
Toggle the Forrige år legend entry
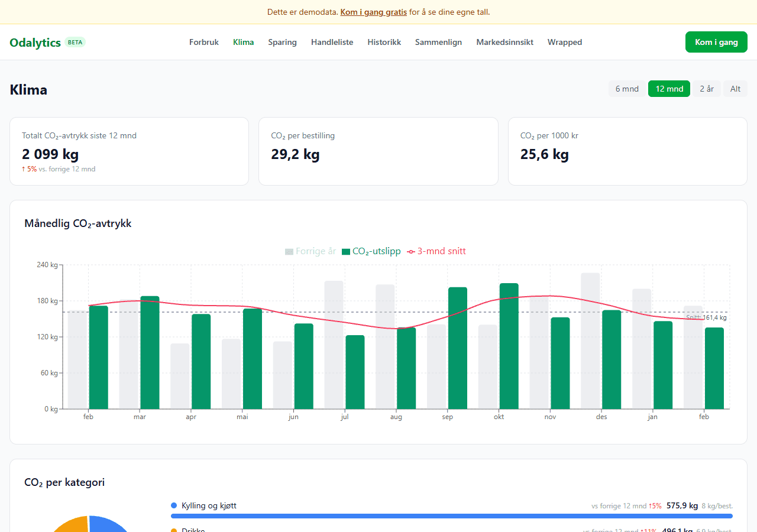pyautogui.click(x=310, y=251)
